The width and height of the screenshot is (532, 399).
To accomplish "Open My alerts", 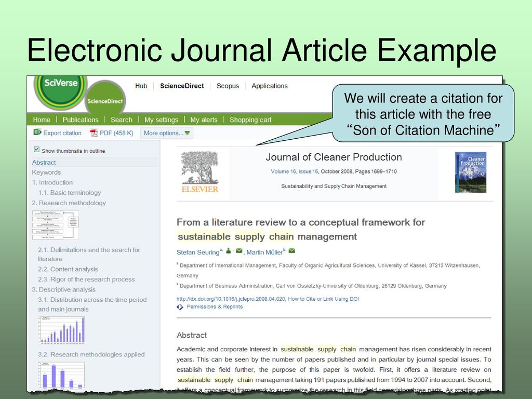I will tap(204, 120).
